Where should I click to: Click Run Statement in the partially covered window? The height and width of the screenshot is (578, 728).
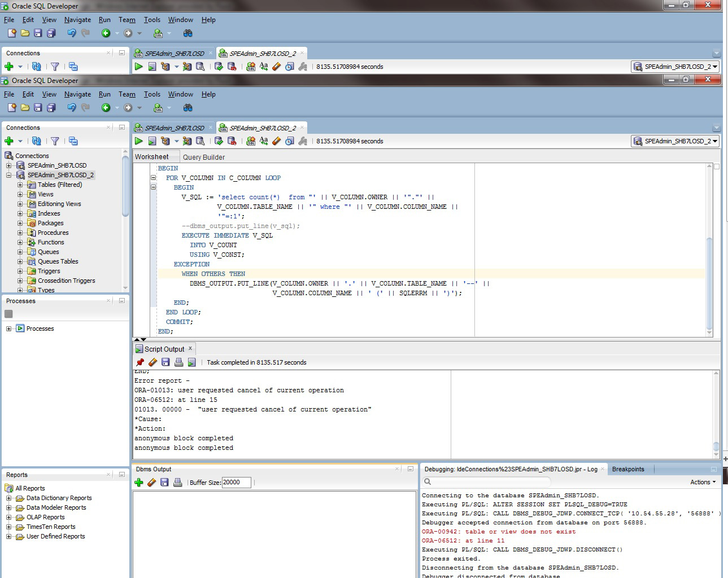pyautogui.click(x=139, y=67)
